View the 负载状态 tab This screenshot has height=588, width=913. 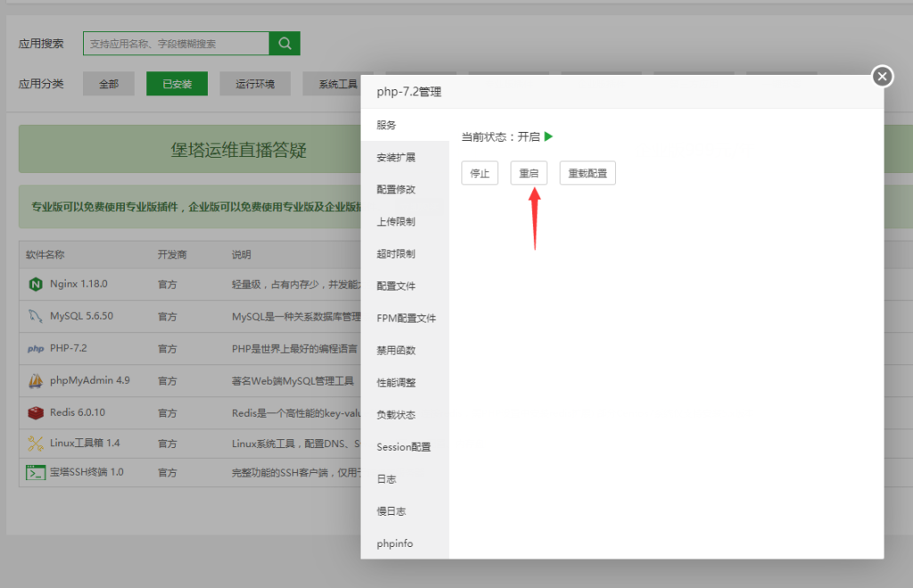point(406,414)
